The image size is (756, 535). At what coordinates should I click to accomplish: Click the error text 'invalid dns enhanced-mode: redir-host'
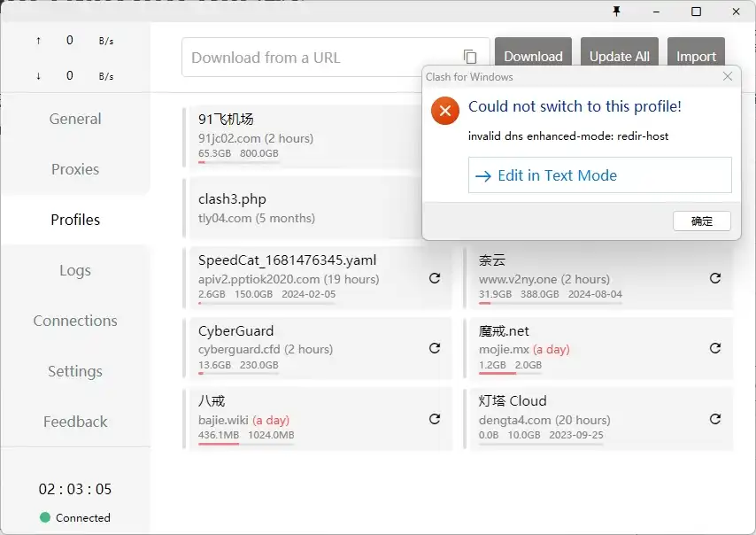point(568,136)
